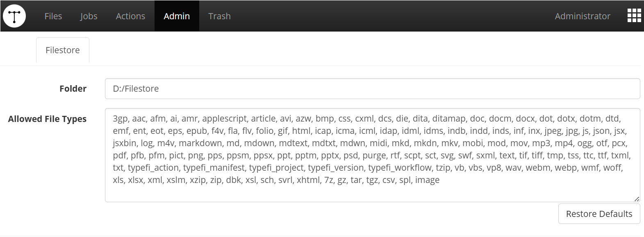This screenshot has height=237, width=644.
Task: Click the waffle menu at top right
Action: [x=633, y=16]
